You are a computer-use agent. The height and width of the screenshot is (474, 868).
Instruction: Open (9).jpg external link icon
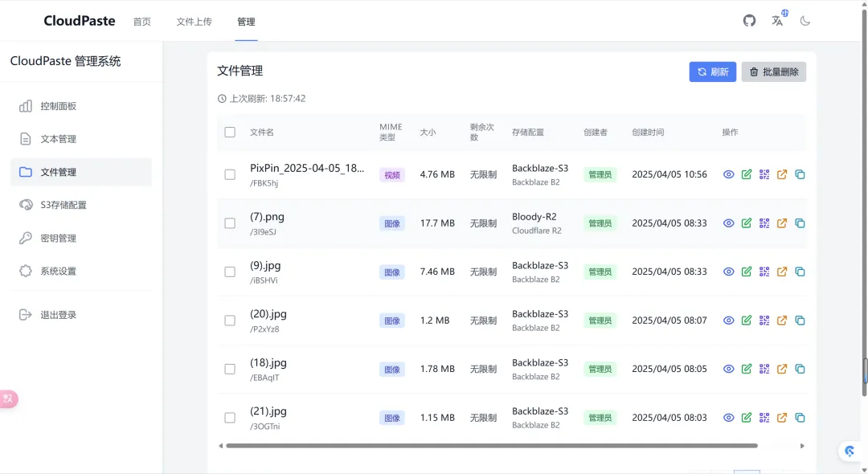782,272
